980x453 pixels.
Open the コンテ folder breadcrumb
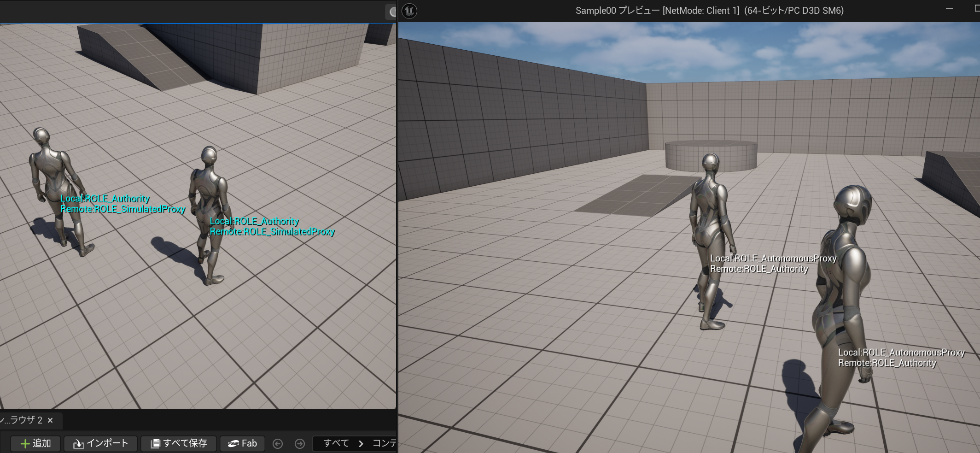(x=385, y=443)
